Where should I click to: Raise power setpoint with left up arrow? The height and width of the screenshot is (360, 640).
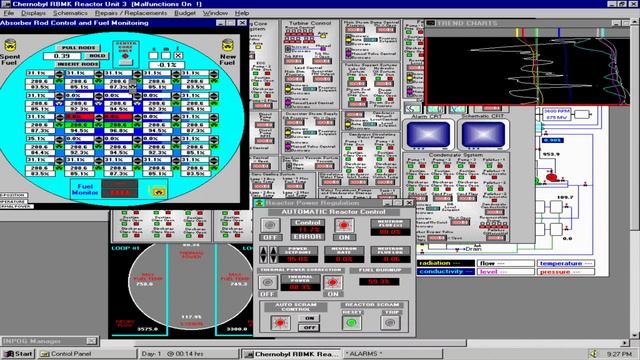264,251
